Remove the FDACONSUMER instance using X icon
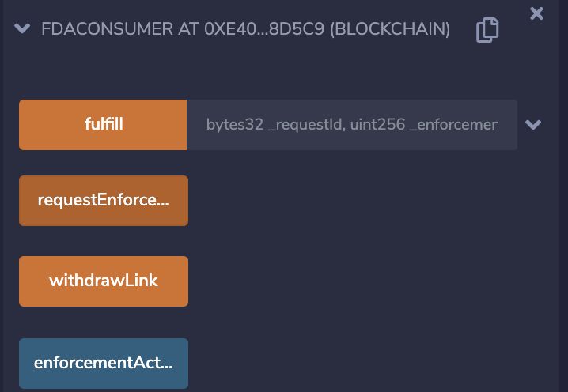The image size is (568, 392). coord(536,13)
